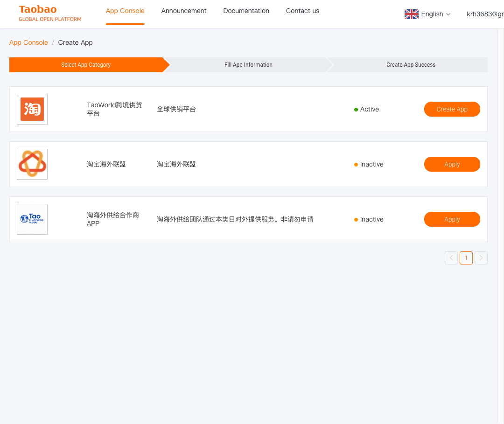Viewport: 504px width, 424px height.
Task: Click the vertical page scrollbar
Action: coord(501,226)
